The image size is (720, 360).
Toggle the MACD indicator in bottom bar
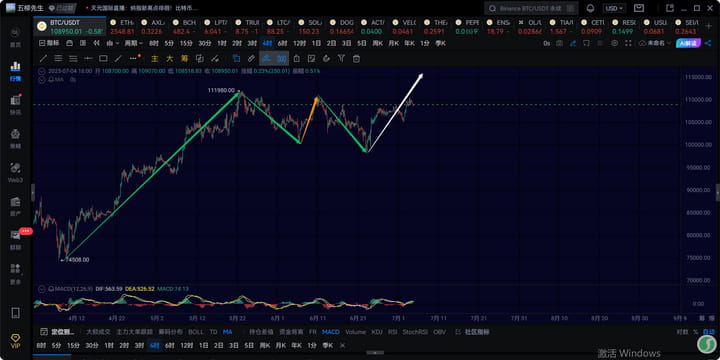pyautogui.click(x=331, y=332)
